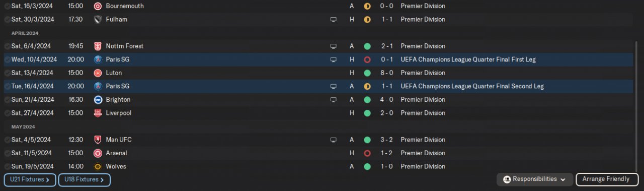The image size is (644, 191).
Task: Click the Arrange Friendly button
Action: tap(606, 179)
